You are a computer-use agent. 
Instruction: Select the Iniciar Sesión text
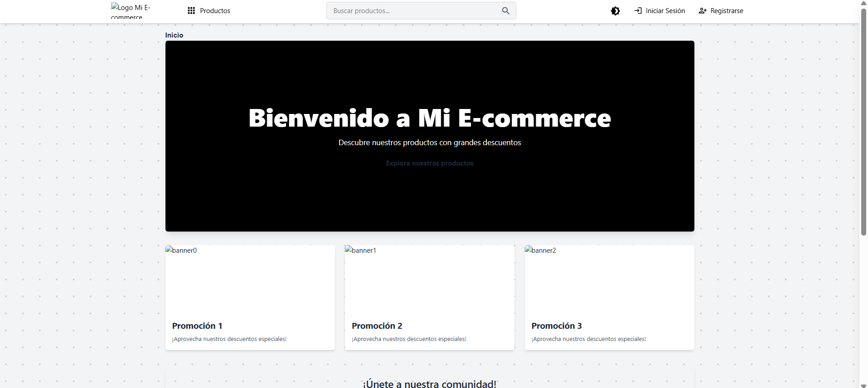[x=665, y=11]
